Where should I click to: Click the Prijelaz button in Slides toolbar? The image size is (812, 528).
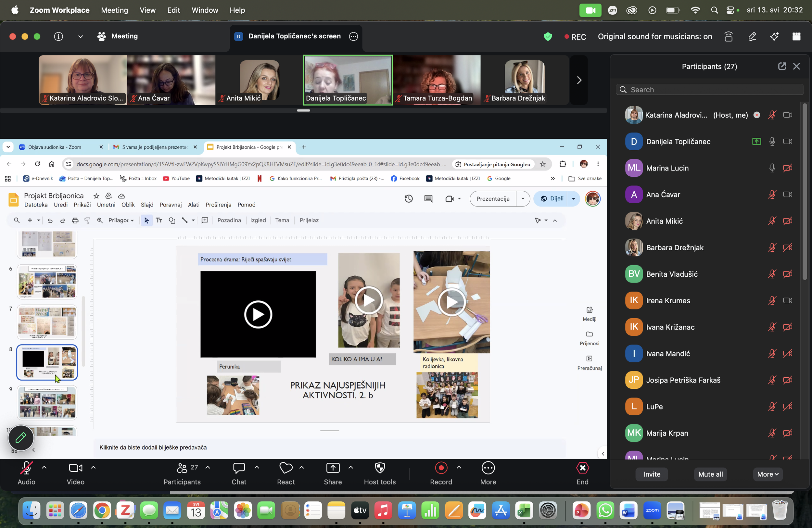point(309,220)
